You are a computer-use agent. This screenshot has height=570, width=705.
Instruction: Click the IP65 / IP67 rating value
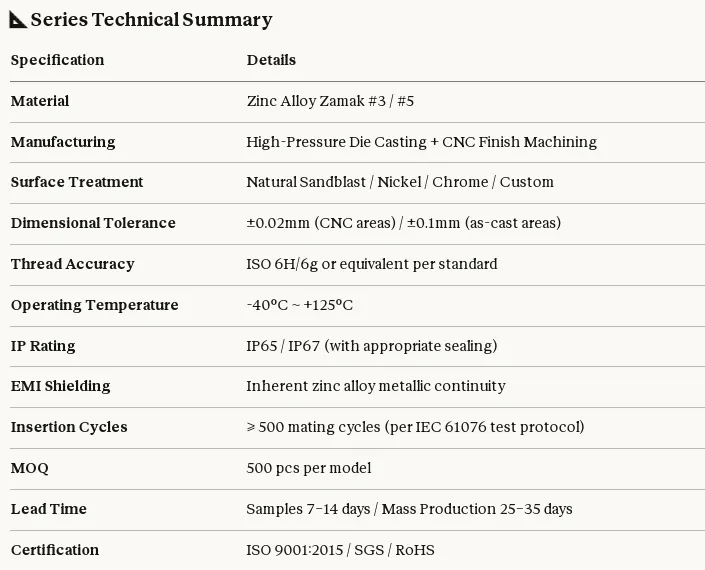click(371, 346)
